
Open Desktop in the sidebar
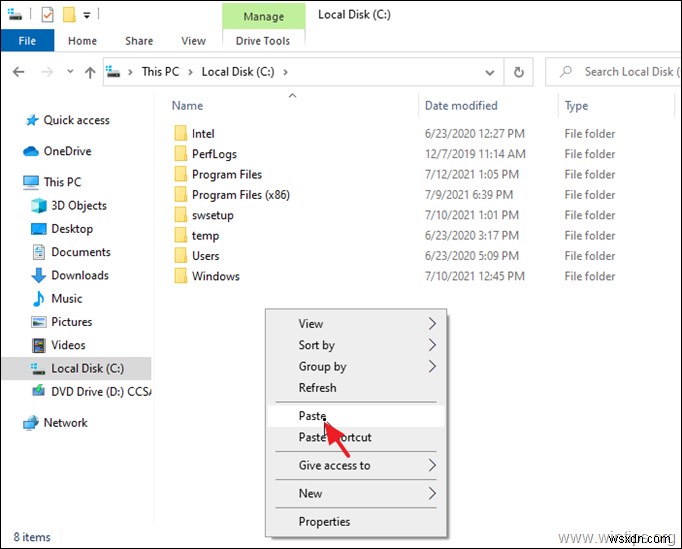click(x=72, y=228)
